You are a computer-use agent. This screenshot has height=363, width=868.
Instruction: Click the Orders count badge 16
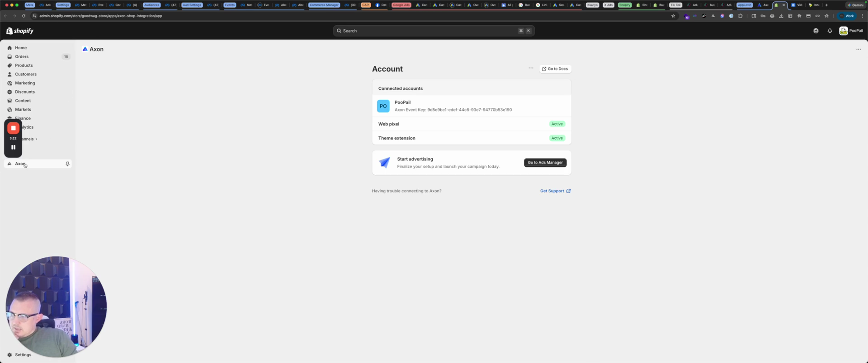(x=66, y=56)
